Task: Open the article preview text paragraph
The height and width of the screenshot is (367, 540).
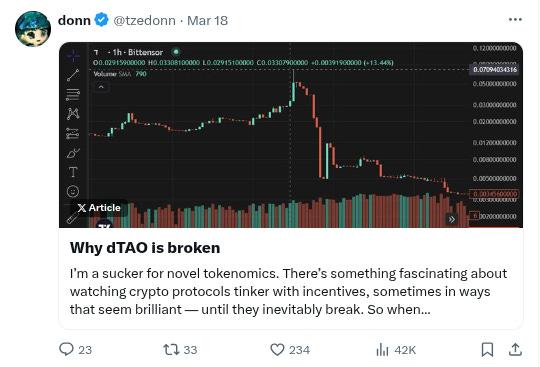Action: pos(289,291)
